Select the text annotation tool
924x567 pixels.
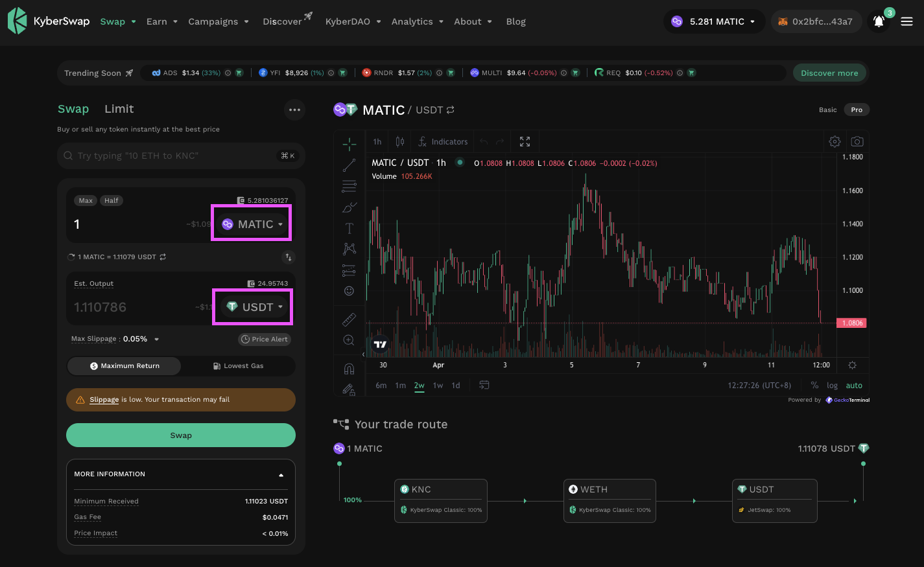[x=349, y=228]
